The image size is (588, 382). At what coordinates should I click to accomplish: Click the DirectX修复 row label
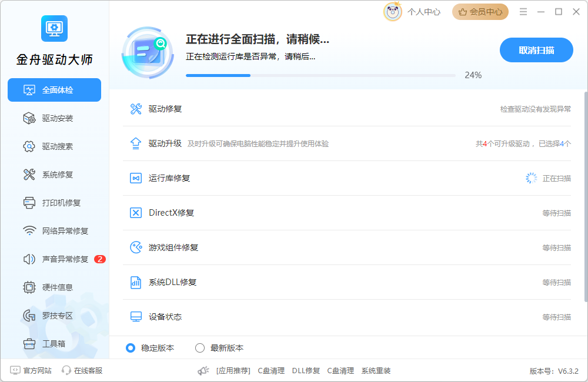pyautogui.click(x=171, y=213)
